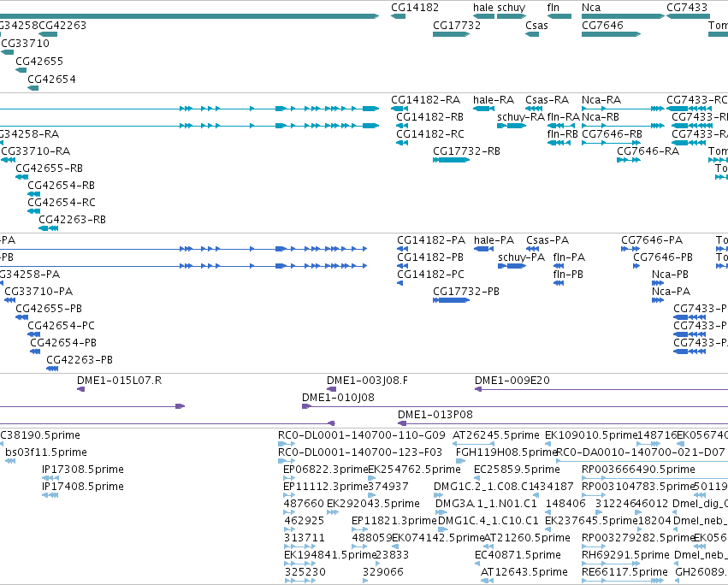Select EST AT12643.5prime
This screenshot has height=585, width=728.
click(524, 572)
